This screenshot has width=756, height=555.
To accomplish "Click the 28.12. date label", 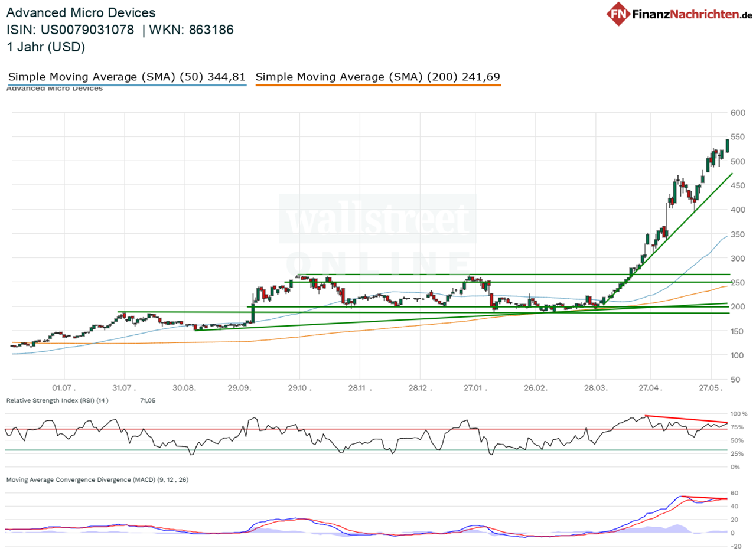I will point(419,388).
